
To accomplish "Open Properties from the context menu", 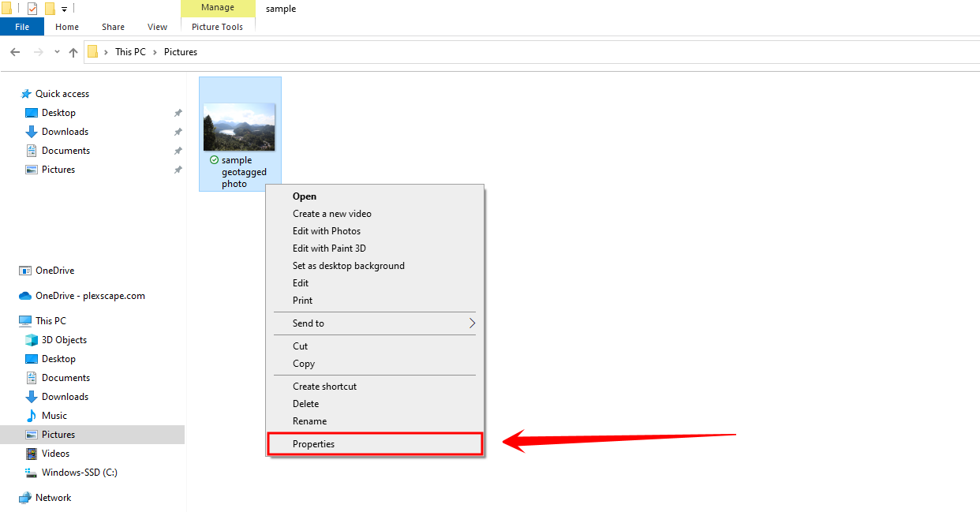I will pyautogui.click(x=375, y=444).
